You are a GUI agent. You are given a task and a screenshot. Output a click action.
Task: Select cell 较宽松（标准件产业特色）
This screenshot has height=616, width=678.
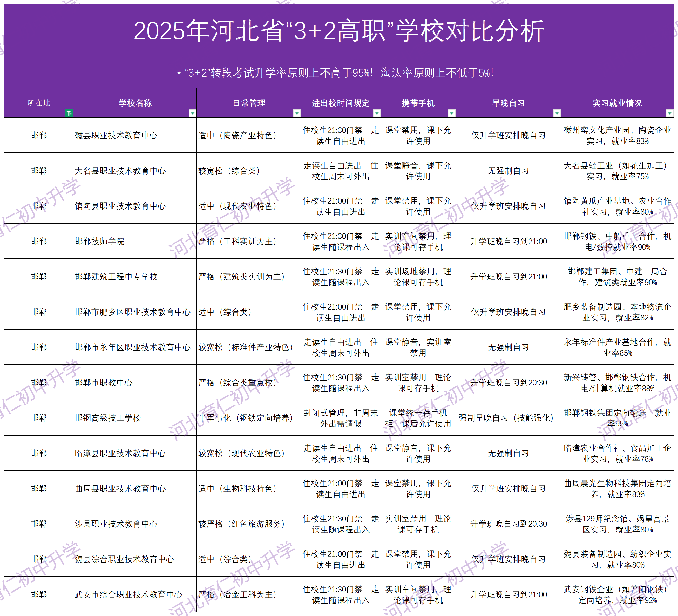pyautogui.click(x=249, y=347)
